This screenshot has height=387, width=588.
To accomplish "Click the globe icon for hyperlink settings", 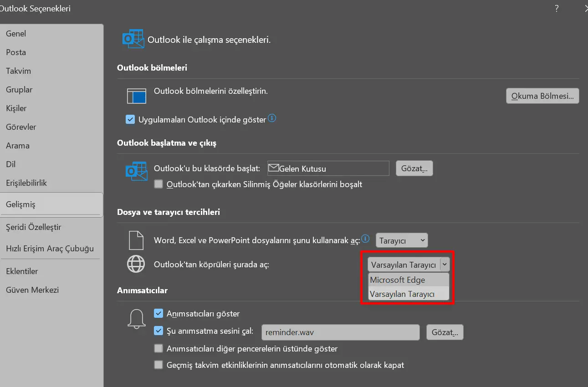I will click(136, 265).
